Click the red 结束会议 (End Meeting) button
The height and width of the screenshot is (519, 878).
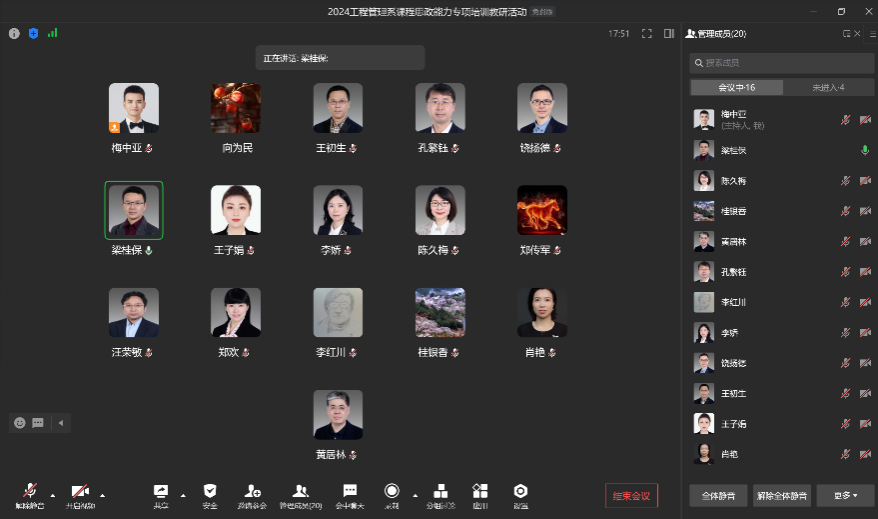(x=631, y=495)
